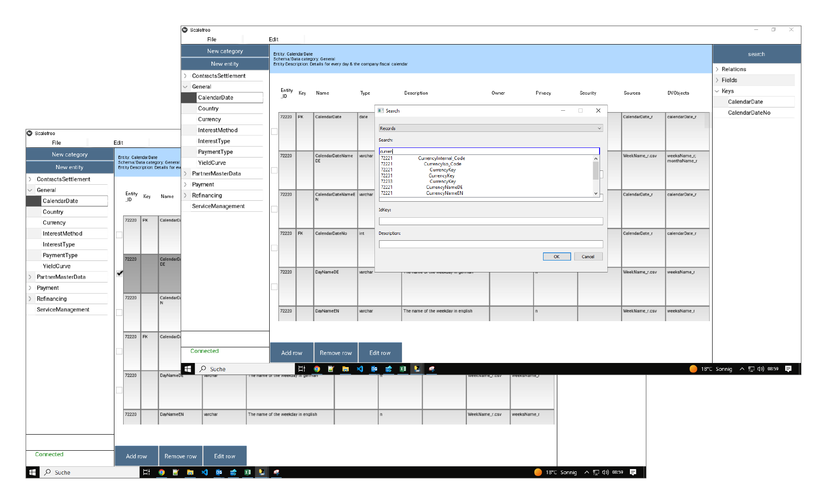Check the checkbox beside the DayNameDE row
Image resolution: width=827 pixels, height=504 pixels.
(274, 286)
